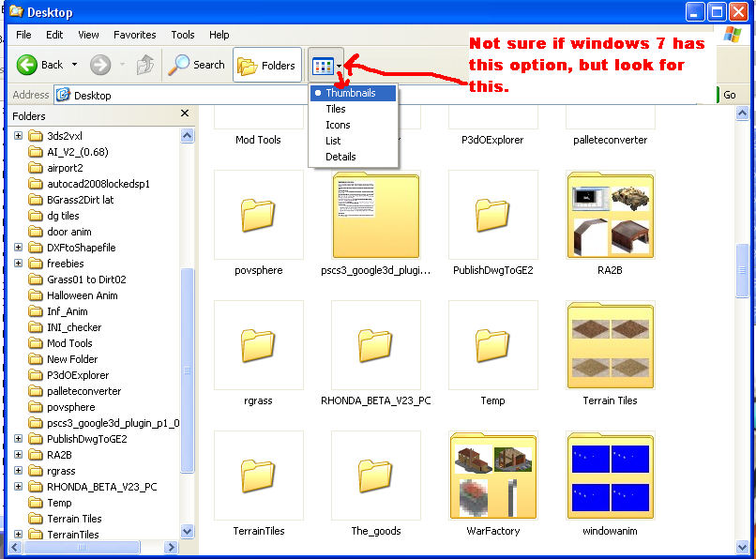Expand the rgrass tree node
Image resolution: width=756 pixels, height=559 pixels.
click(19, 471)
